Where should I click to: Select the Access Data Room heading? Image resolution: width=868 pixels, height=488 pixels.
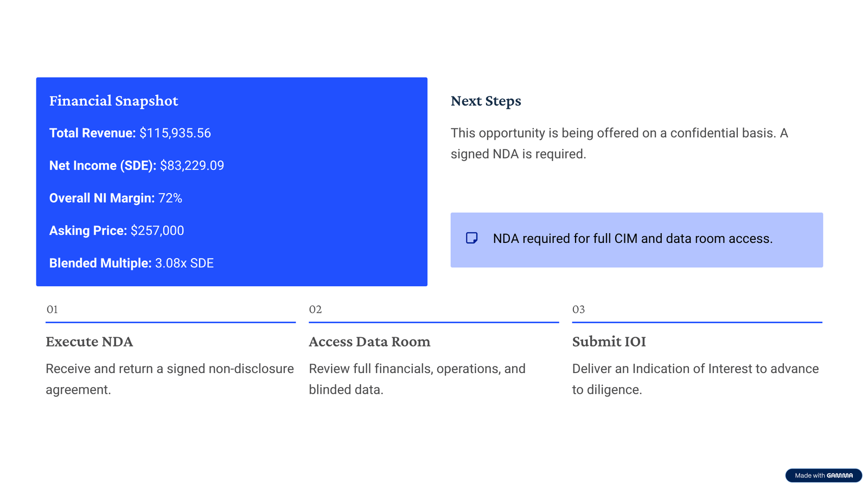369,342
